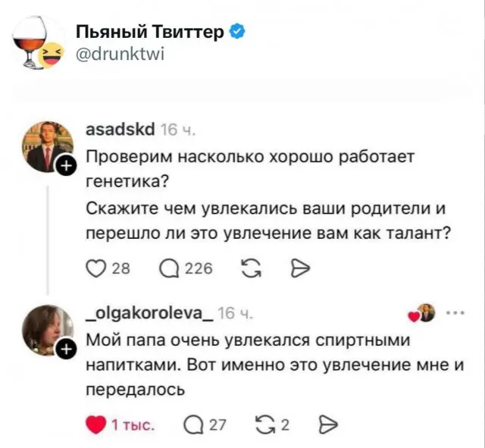
Task: Follow _olgakoroleva_ via the plus badge on the avatar
Action: [x=66, y=349]
